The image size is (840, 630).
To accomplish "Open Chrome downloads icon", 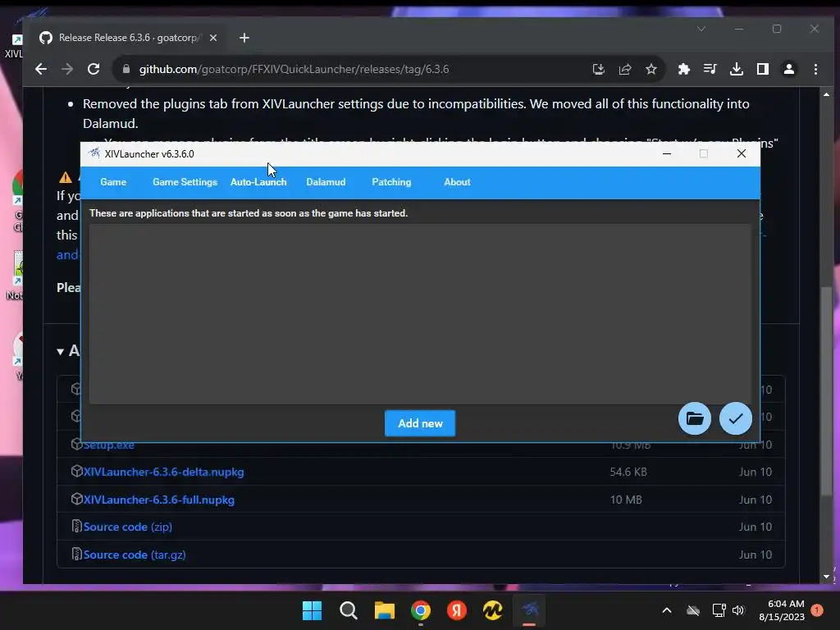I will pos(737,69).
